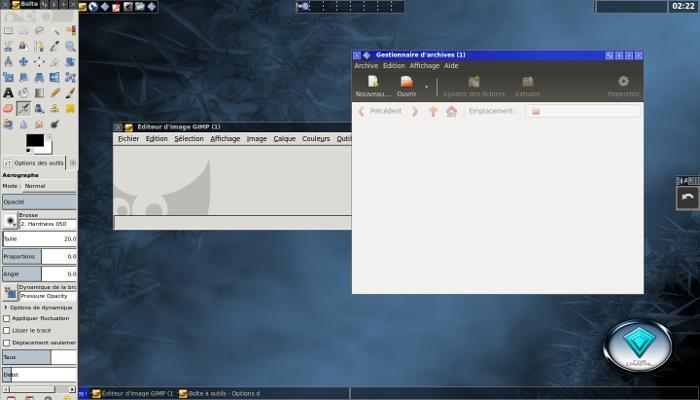This screenshot has height=400, width=700.
Task: Open the Ouvrir recent-files dropdown arrow
Action: [426, 87]
